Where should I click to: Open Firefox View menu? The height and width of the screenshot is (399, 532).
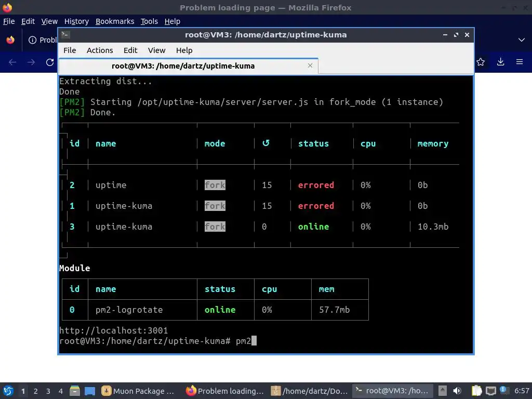49,21
